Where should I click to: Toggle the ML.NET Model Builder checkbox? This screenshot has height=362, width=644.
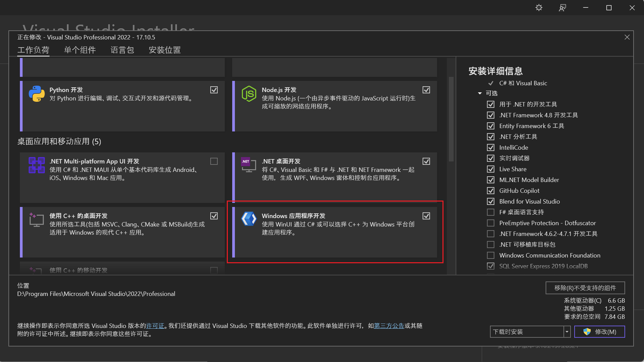coord(491,180)
